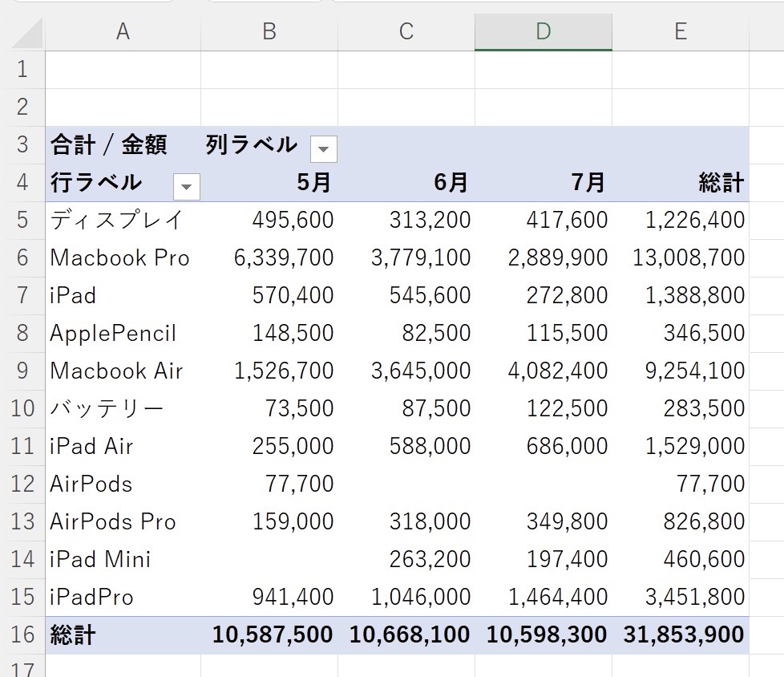The image size is (784, 677).
Task: Click cell with value 349,800
Action: pos(543,522)
